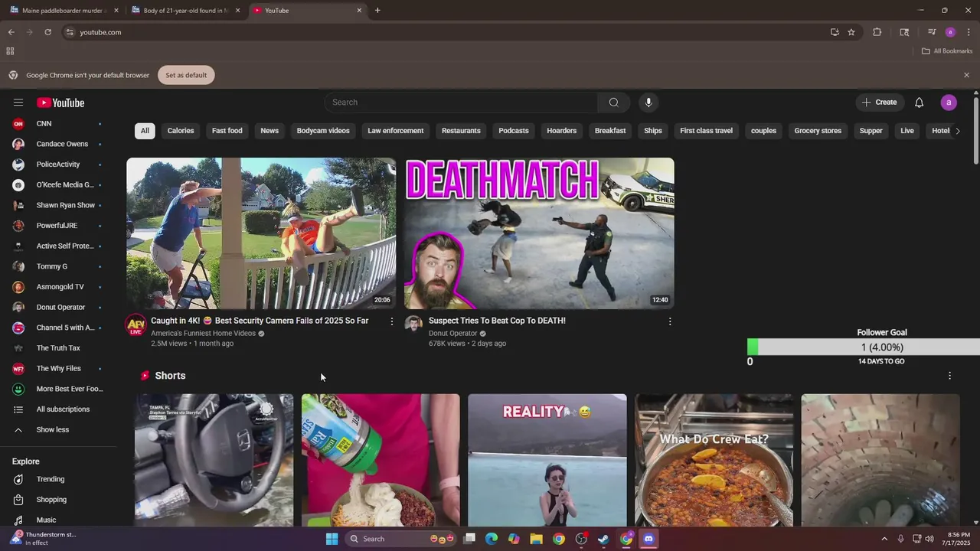Viewport: 980px width, 551px height.
Task: Reload the page
Action: [x=47, y=32]
